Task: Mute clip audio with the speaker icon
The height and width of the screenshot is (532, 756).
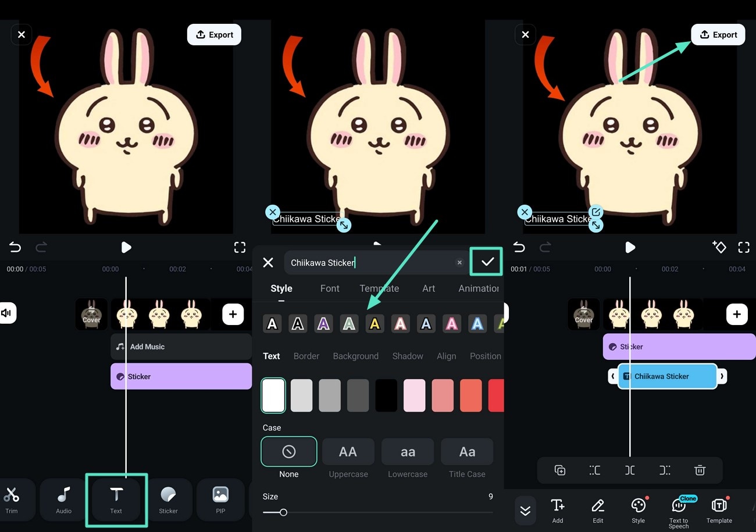Action: coord(7,313)
